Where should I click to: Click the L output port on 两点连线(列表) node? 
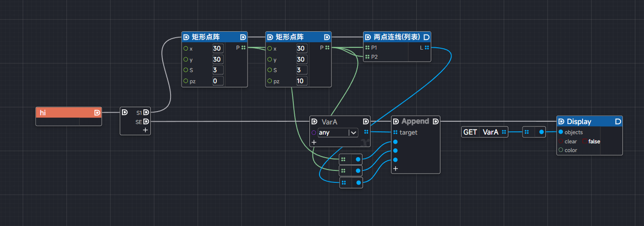click(x=426, y=47)
